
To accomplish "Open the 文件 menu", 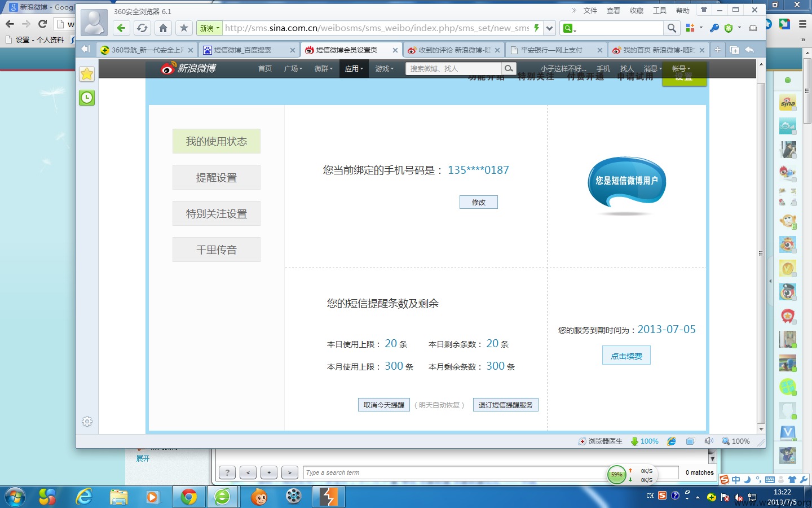I will coord(590,11).
